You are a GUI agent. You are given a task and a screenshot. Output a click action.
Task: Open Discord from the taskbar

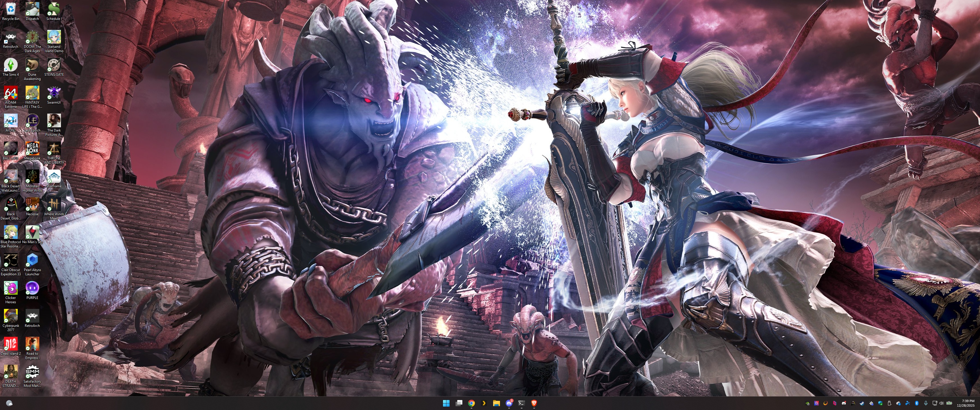click(x=509, y=403)
